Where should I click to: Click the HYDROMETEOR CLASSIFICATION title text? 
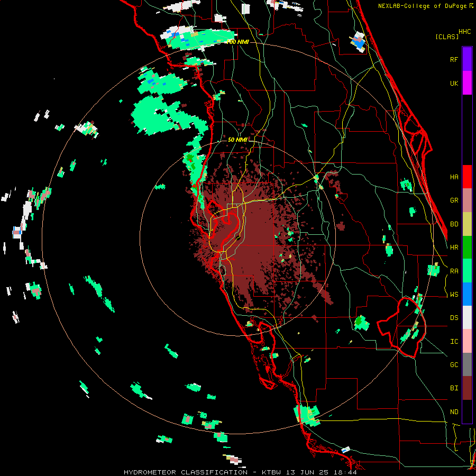point(186,472)
